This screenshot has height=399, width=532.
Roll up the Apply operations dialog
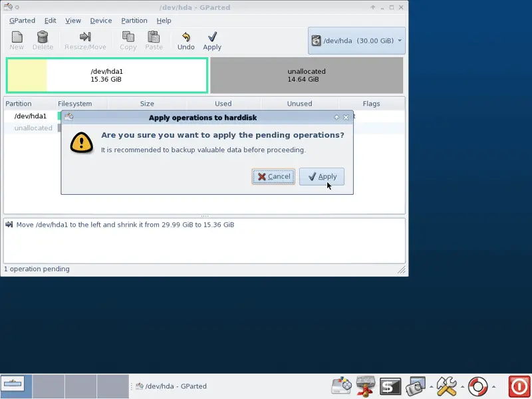[336, 117]
